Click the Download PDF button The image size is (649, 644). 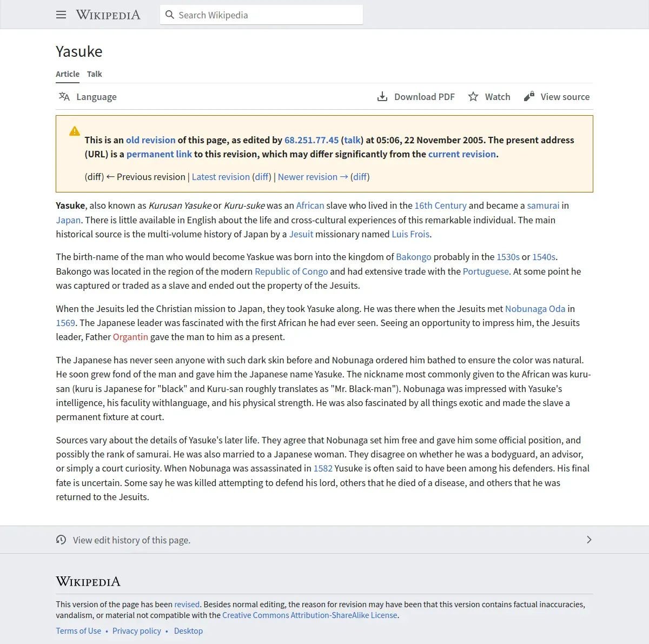[x=416, y=96]
